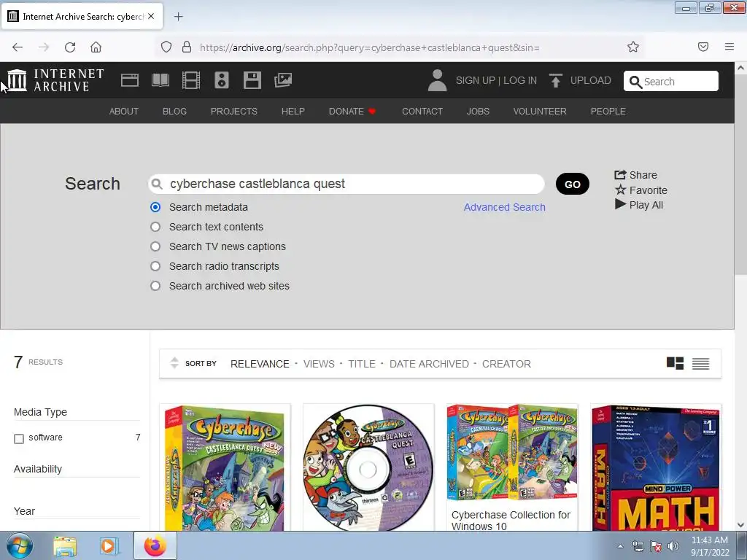Bookmark this page with the star
The height and width of the screenshot is (560, 747).
point(632,47)
